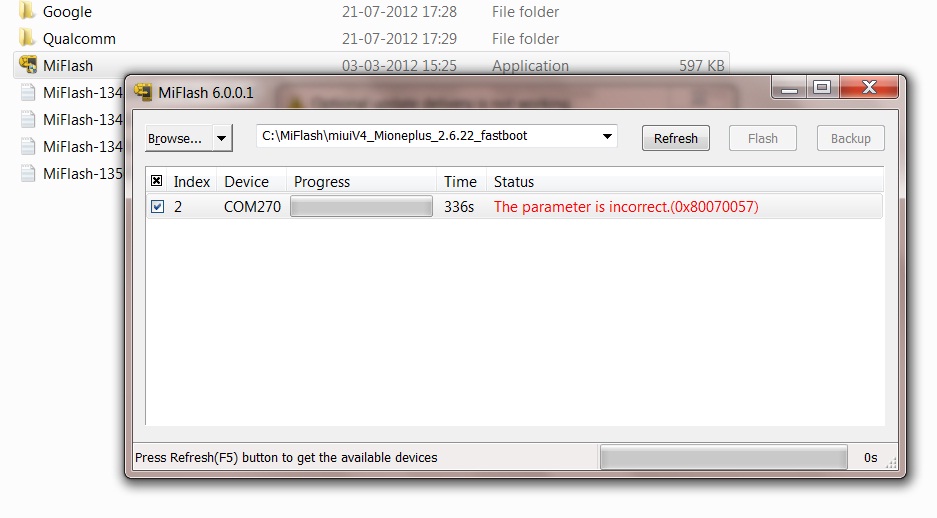Select the first MiFlash-134 log file icon
The height and width of the screenshot is (518, 937).
(x=27, y=92)
